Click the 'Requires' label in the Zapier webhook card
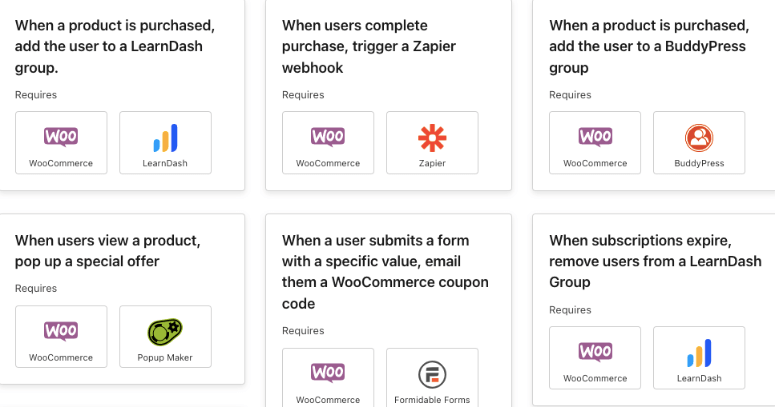Image resolution: width=775 pixels, height=407 pixels. pyautogui.click(x=303, y=95)
